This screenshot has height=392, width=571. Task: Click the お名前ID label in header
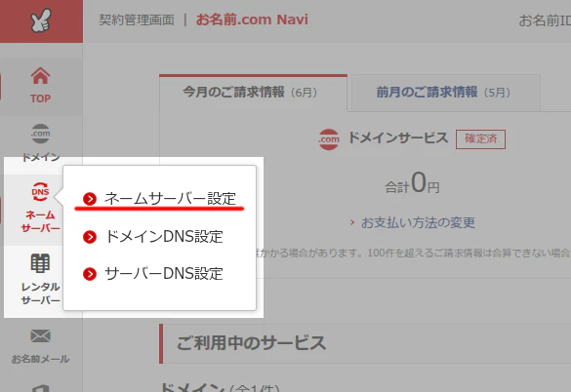[x=545, y=20]
